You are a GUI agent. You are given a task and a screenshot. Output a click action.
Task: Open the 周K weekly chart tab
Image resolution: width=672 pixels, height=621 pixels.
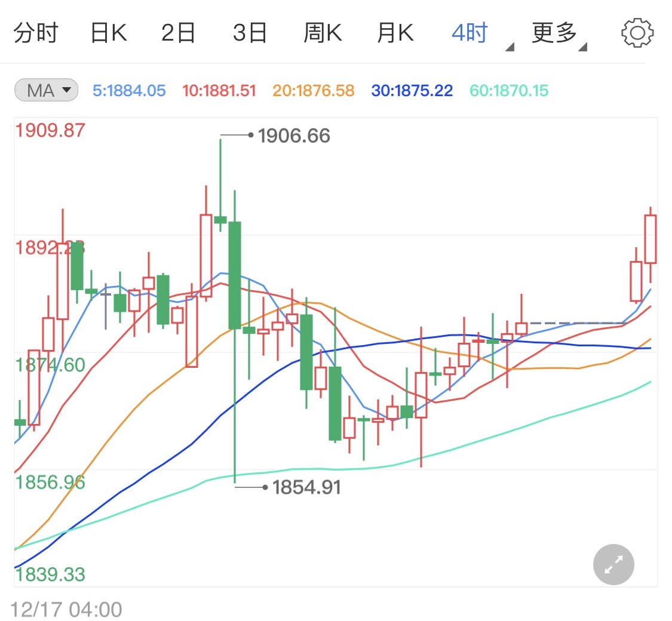pos(323,33)
